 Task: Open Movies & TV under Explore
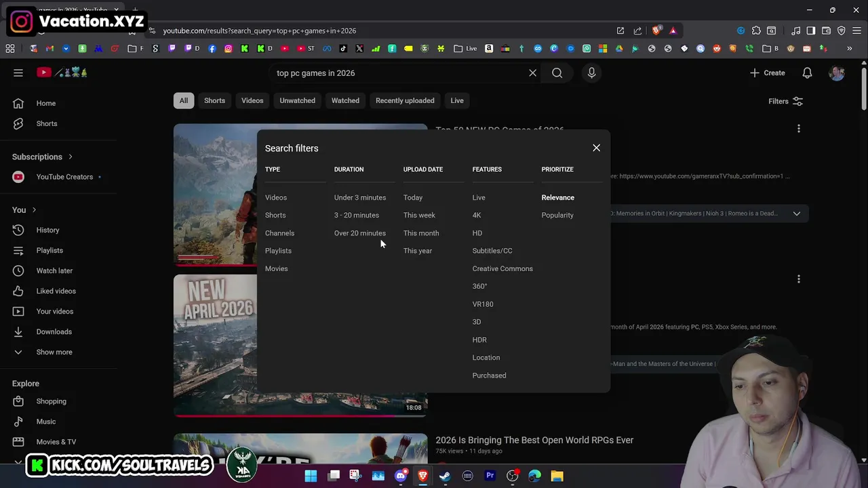coord(56,442)
